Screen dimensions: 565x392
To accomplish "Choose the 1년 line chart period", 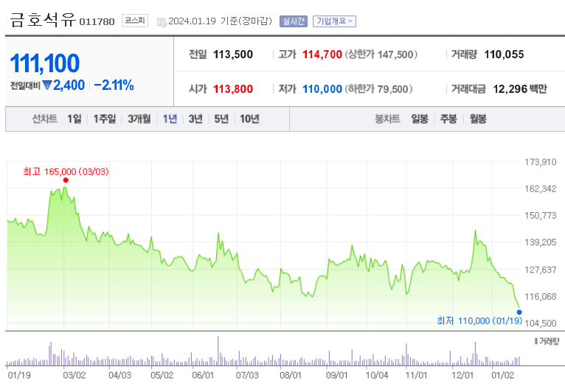I will [170, 119].
